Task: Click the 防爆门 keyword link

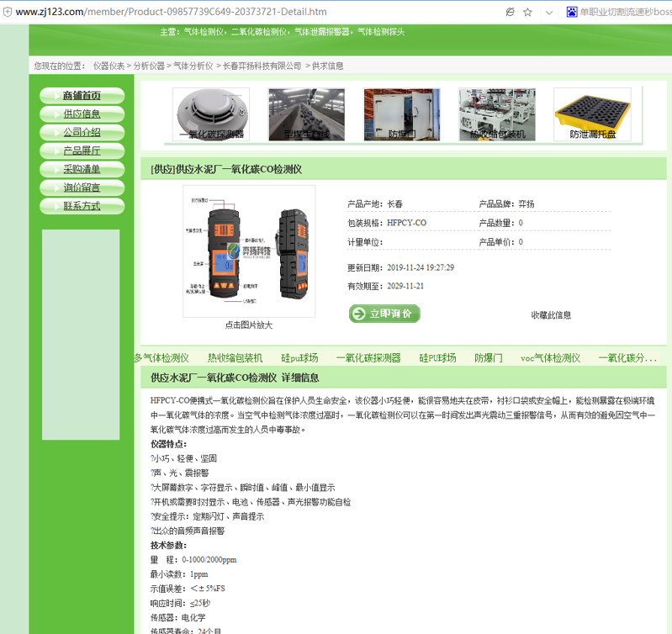Action: (x=488, y=358)
